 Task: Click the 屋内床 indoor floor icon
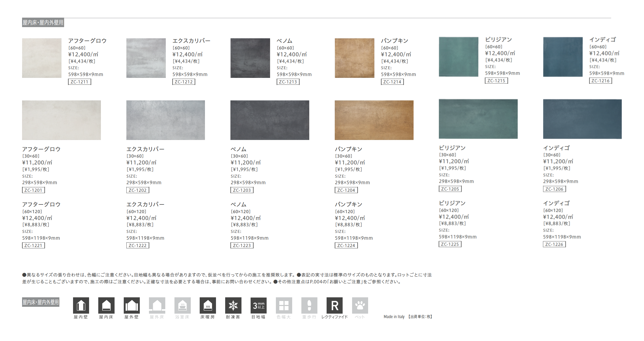[106, 305]
